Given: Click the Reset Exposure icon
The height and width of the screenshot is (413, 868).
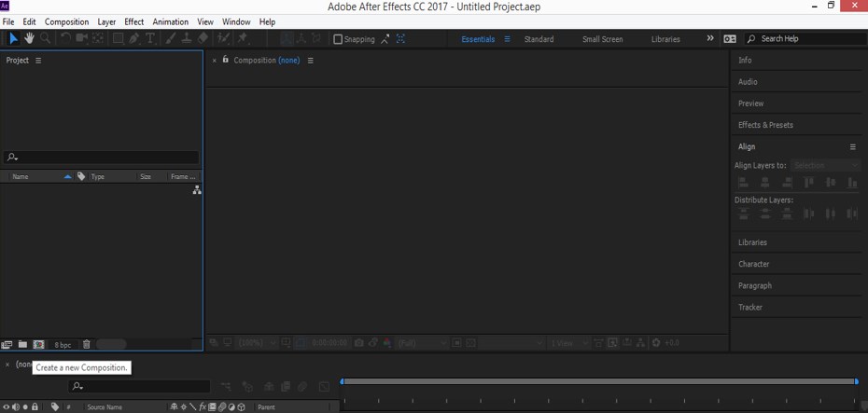Looking at the screenshot, I should pyautogui.click(x=656, y=343).
